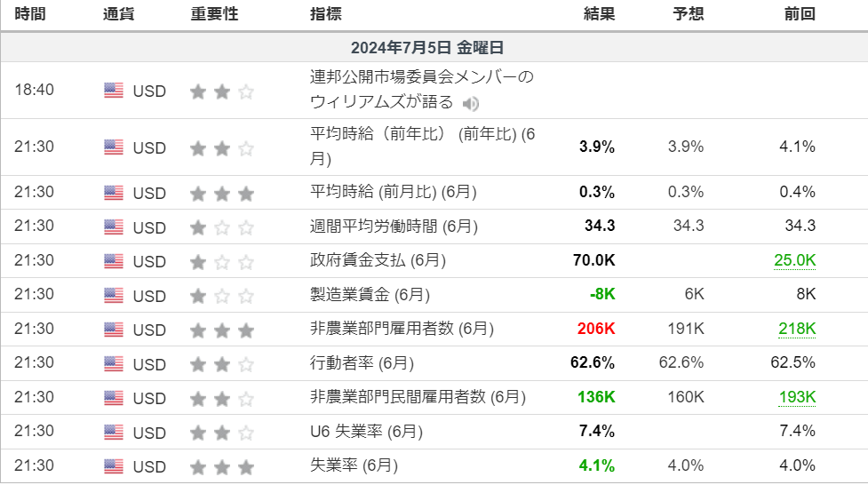Click the importance stars for 政府賃金支払 (6月)
This screenshot has height=485, width=868.
[222, 262]
